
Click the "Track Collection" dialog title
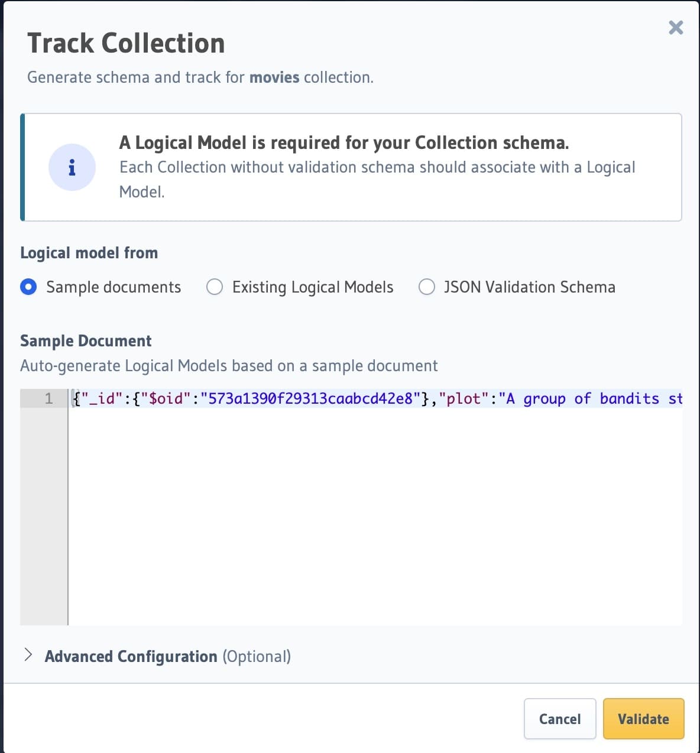point(126,43)
